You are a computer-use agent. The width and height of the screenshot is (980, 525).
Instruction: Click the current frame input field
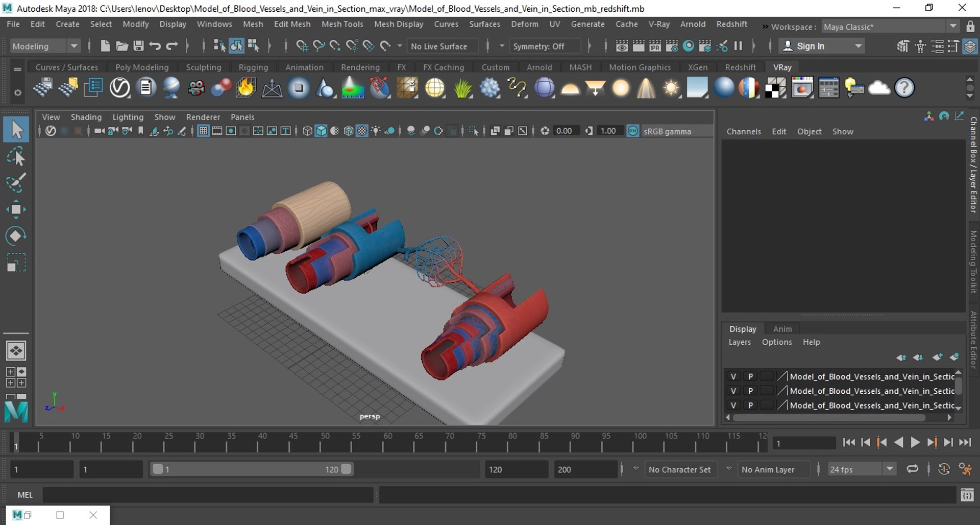tap(804, 443)
